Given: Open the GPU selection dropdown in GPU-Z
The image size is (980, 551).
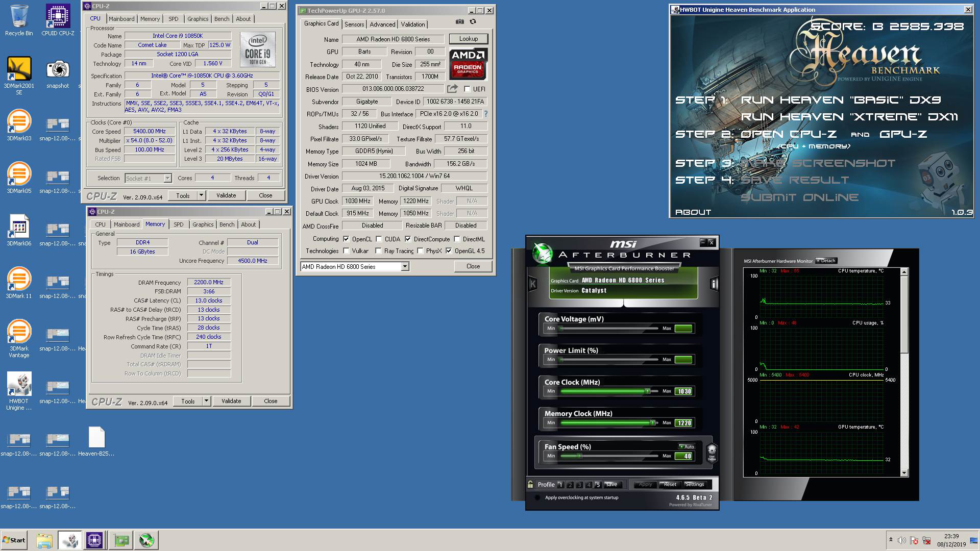Looking at the screenshot, I should coord(405,266).
